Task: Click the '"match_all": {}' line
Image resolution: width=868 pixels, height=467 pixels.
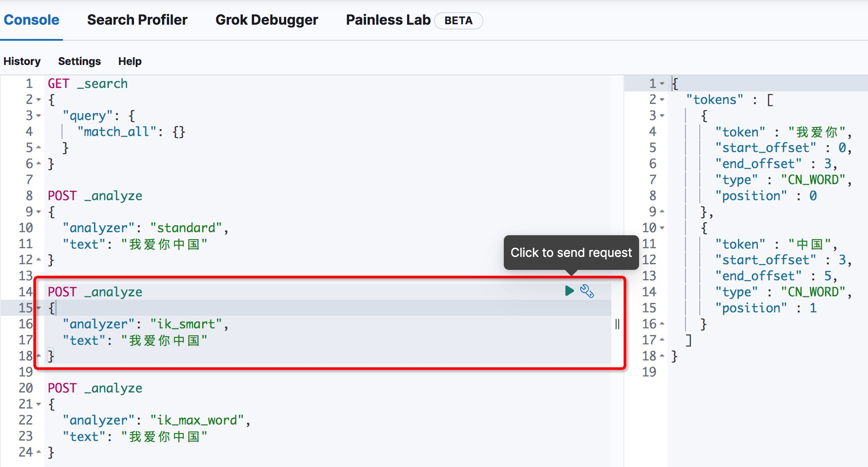Action: point(131,132)
